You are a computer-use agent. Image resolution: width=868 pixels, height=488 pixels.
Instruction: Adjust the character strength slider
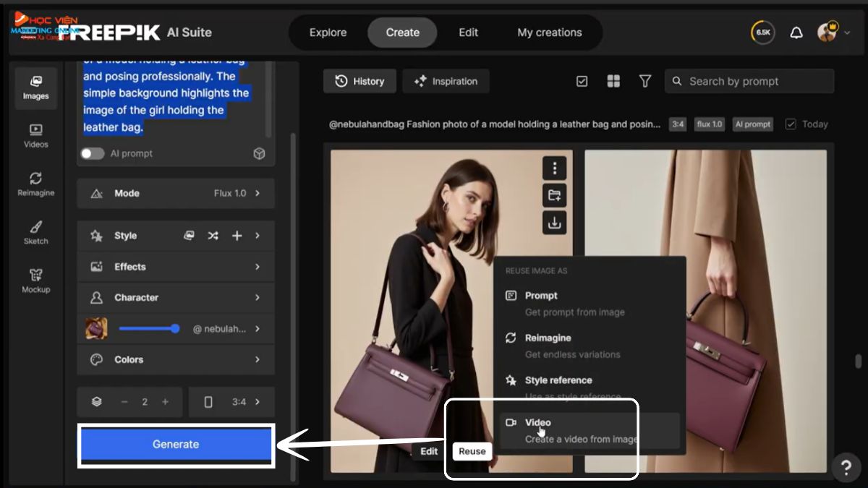click(149, 329)
